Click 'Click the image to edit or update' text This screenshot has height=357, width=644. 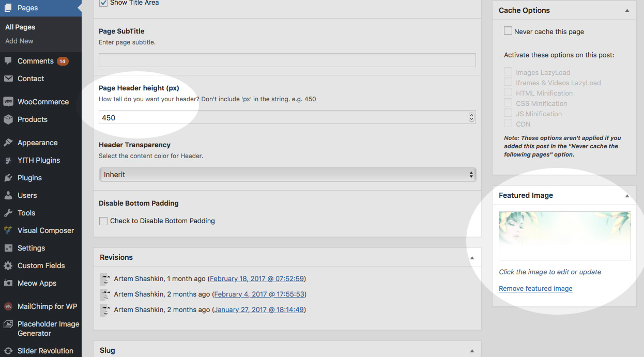click(550, 272)
